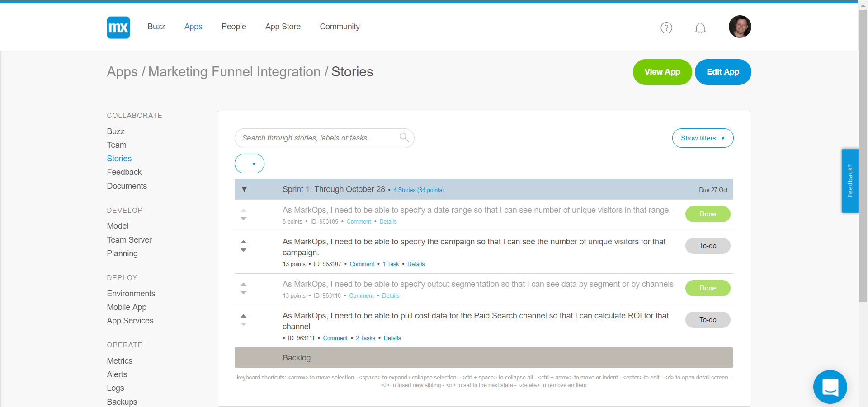Open the Community menu item

point(340,27)
